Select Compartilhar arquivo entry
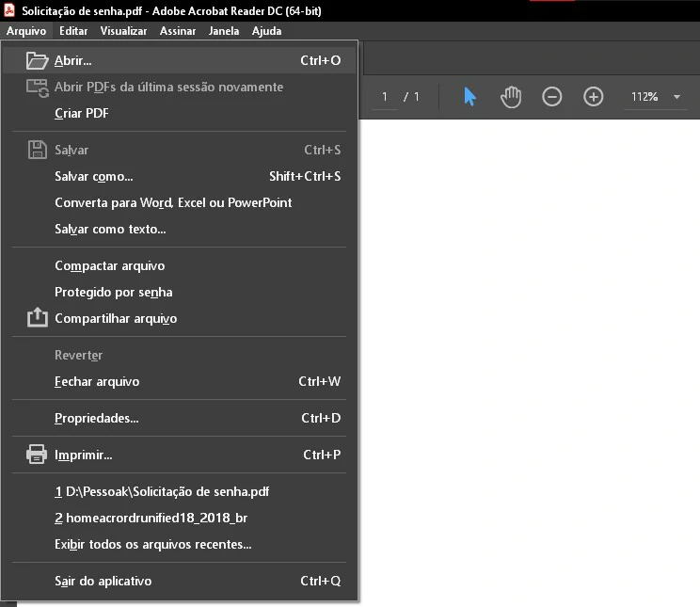 point(179,318)
